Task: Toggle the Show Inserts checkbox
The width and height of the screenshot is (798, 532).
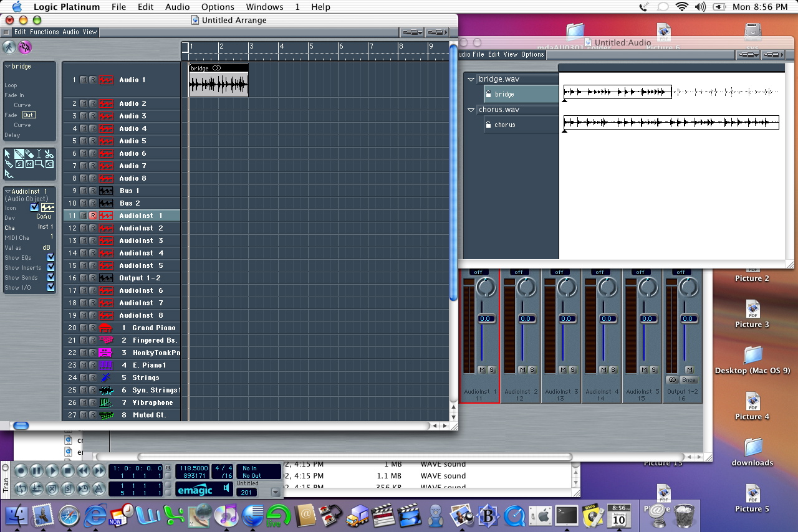Action: pos(50,267)
